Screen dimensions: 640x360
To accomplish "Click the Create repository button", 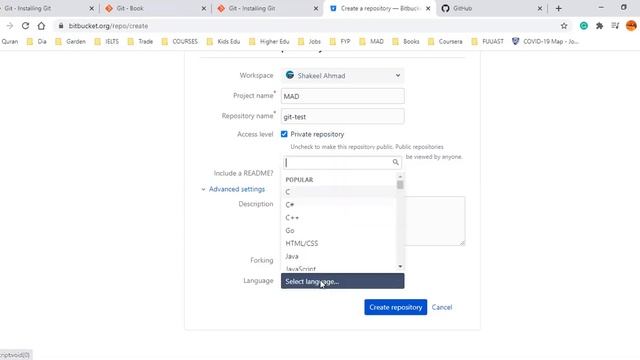I will 396,307.
